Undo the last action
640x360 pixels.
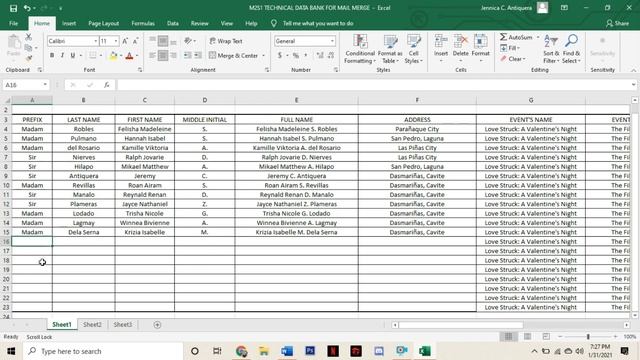(27, 8)
